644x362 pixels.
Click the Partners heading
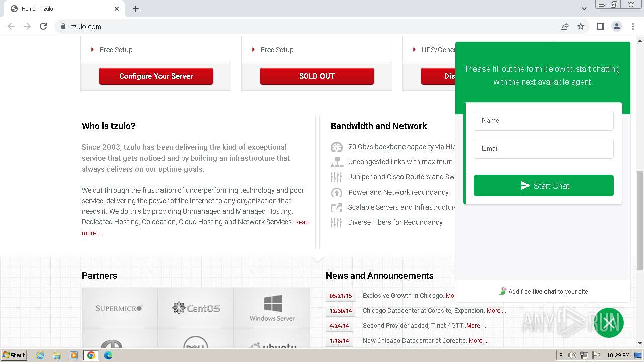click(x=99, y=276)
